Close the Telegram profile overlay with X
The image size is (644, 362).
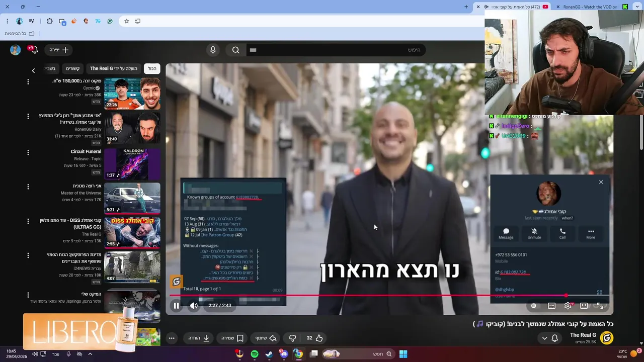point(601,182)
